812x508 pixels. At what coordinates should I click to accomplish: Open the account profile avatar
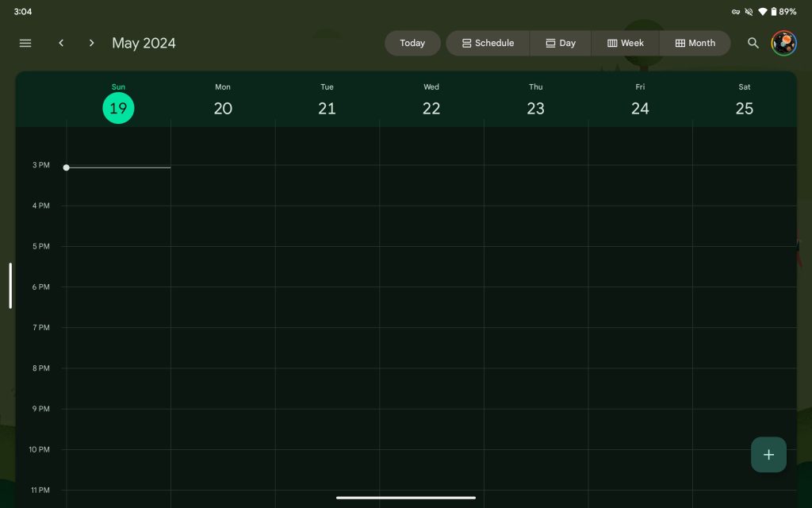[x=783, y=43]
